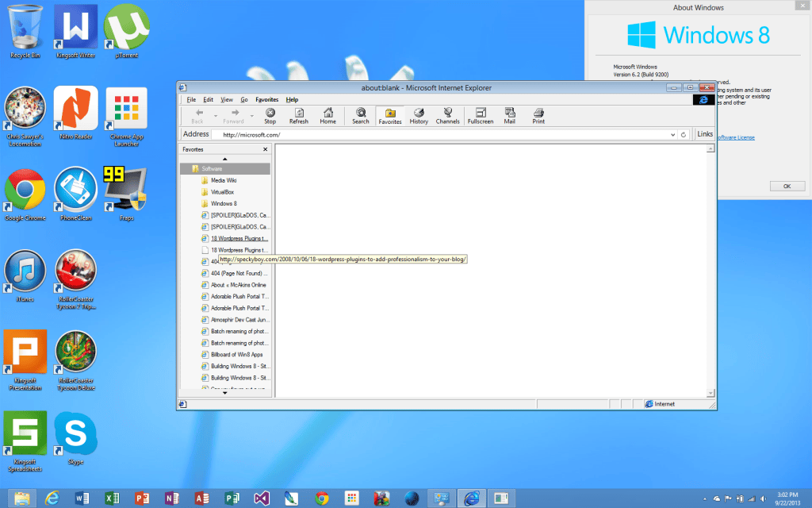Show hidden tray icons arrow
The image size is (812, 508).
click(x=704, y=498)
